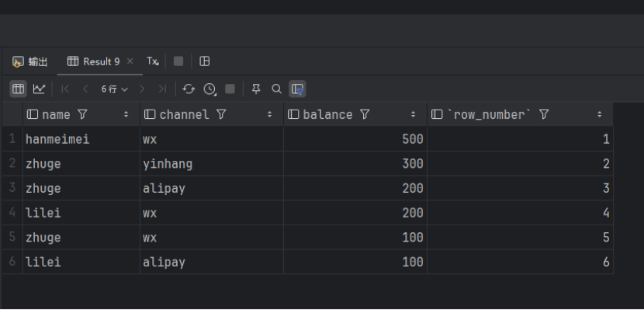Select the balance column header

point(355,114)
